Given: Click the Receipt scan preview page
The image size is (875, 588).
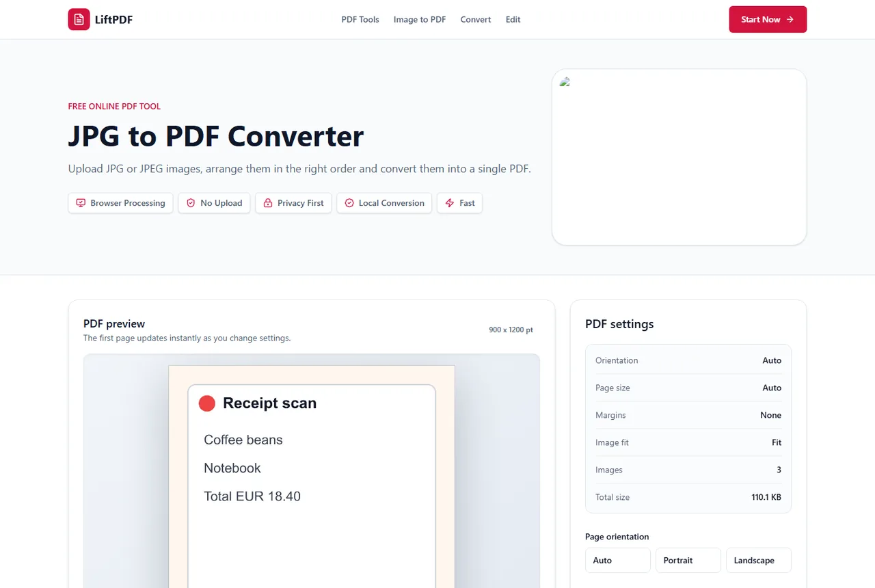Looking at the screenshot, I should pos(312,477).
